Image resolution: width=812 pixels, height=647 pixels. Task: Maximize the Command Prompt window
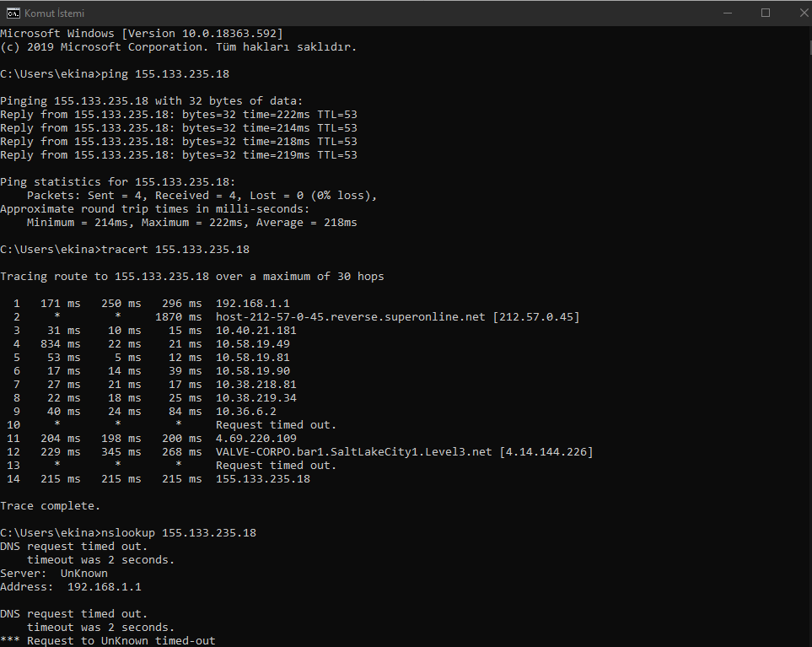coord(765,13)
